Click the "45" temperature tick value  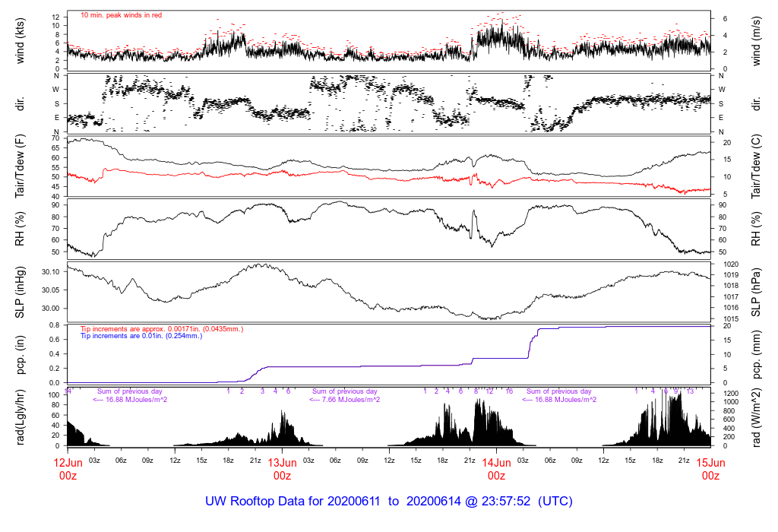click(x=55, y=187)
